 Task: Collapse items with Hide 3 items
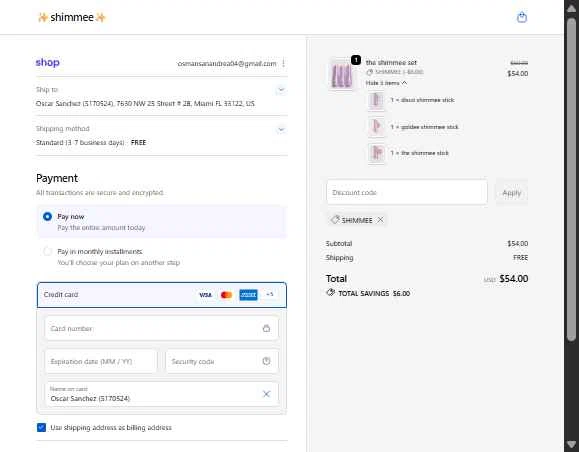click(386, 83)
